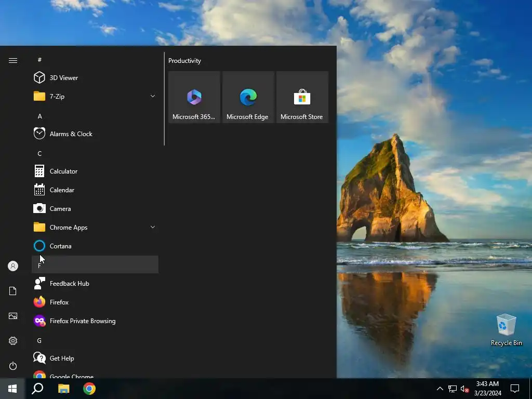The image size is (532, 399).
Task: Open the Microsoft Edge tile
Action: tap(248, 97)
